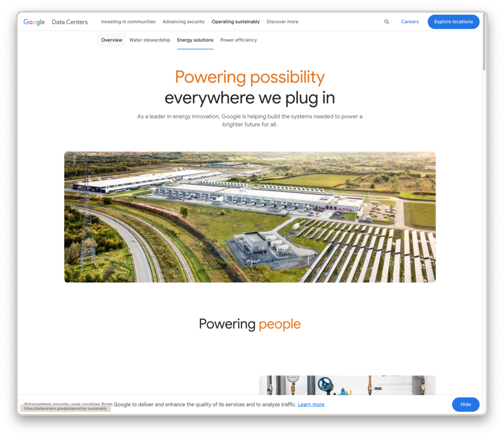
Task: Expand the Discover more menu
Action: click(282, 22)
